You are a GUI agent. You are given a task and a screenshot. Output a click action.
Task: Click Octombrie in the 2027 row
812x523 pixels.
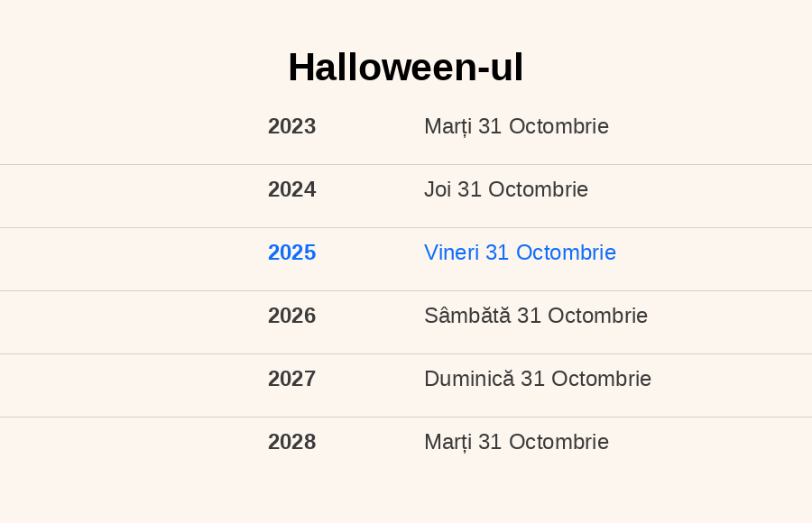click(x=601, y=379)
